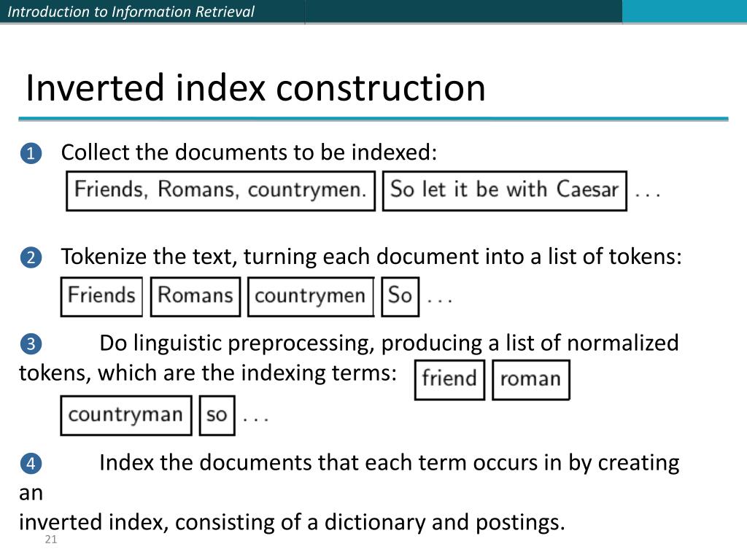Select the 'roman' normalized term box
The image size is (747, 560).
tap(531, 379)
